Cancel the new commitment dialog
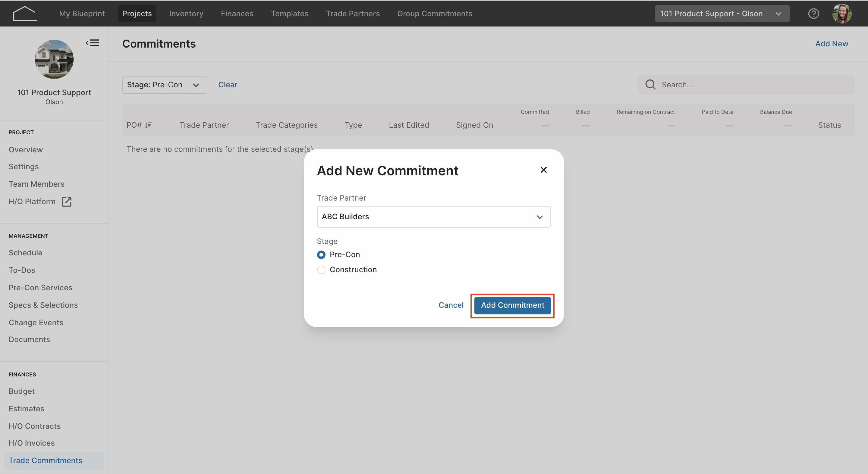Image resolution: width=868 pixels, height=474 pixels. tap(451, 305)
